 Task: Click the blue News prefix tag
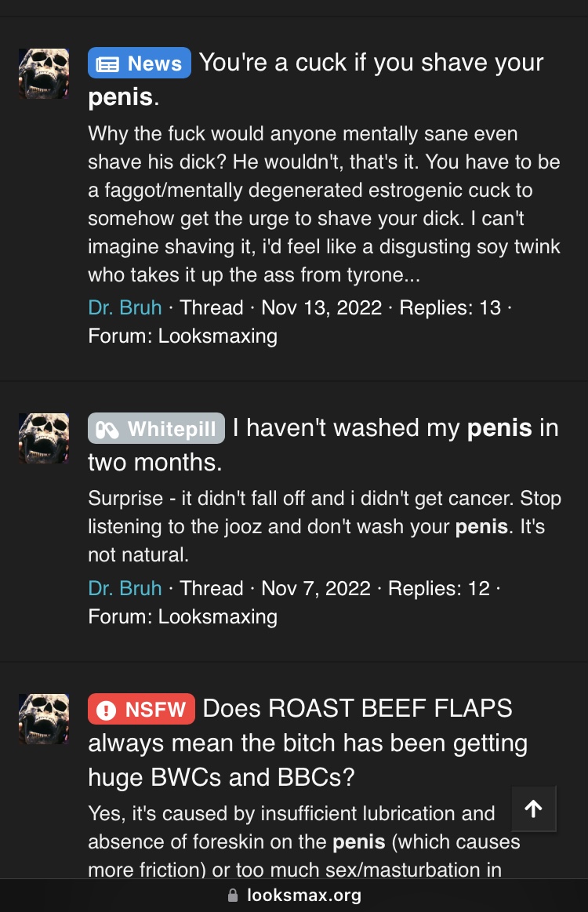click(140, 63)
